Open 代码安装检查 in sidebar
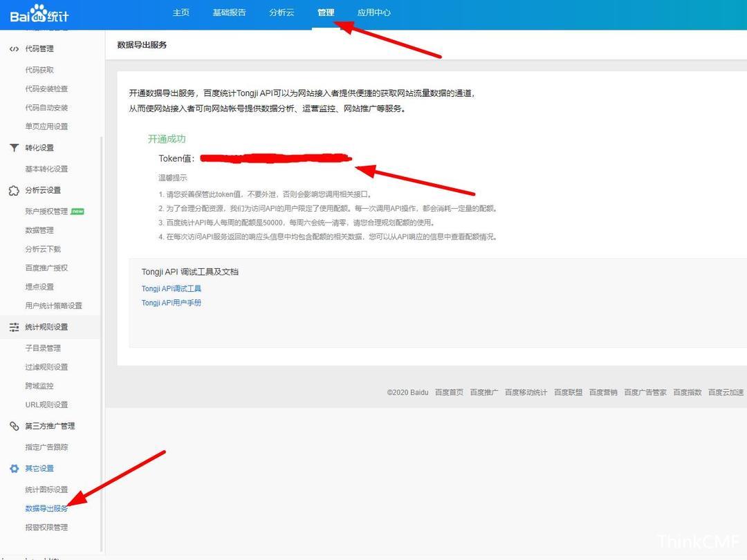747x560 pixels. [x=47, y=88]
